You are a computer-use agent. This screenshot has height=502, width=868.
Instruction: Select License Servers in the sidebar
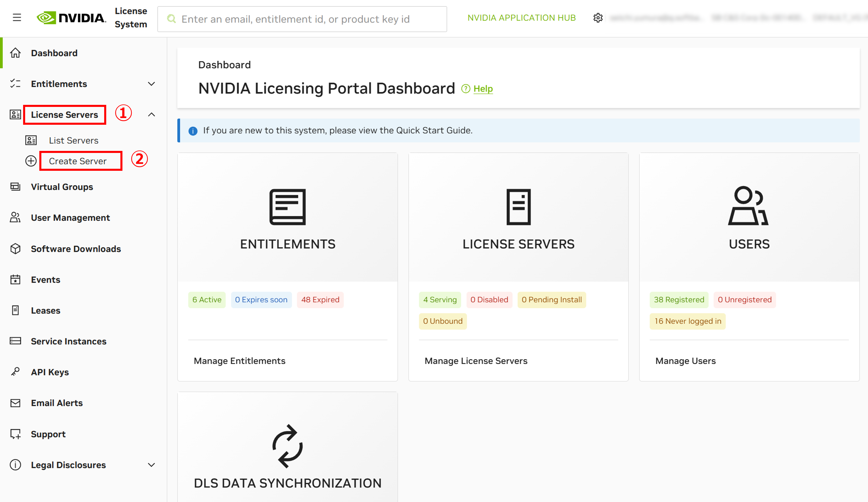(64, 115)
